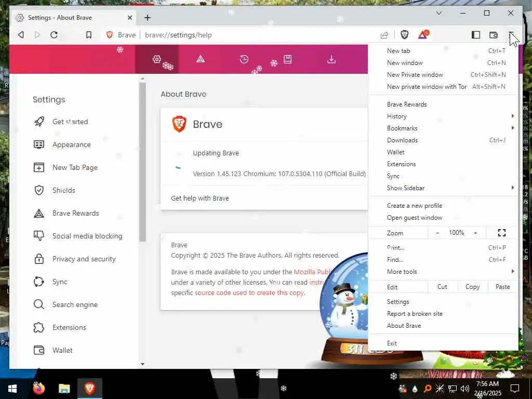Click the sidebar scroll down arrow
This screenshot has width=532, height=399.
[142, 364]
